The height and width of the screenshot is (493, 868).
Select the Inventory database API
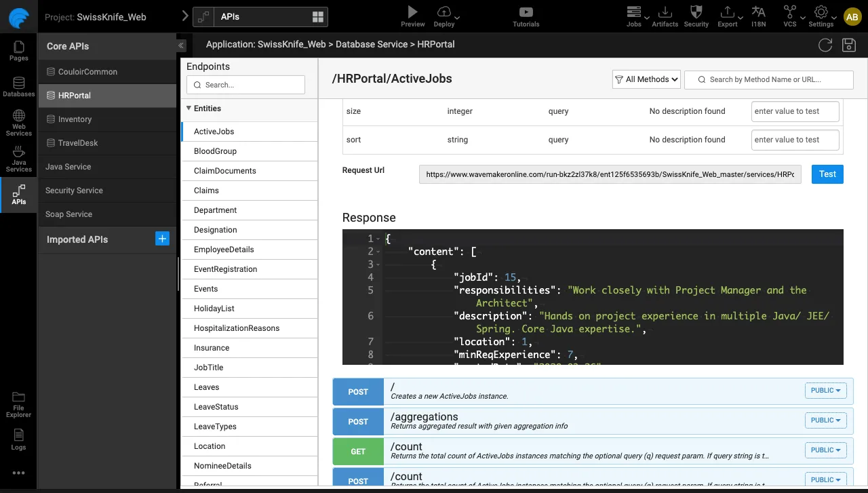click(x=75, y=119)
